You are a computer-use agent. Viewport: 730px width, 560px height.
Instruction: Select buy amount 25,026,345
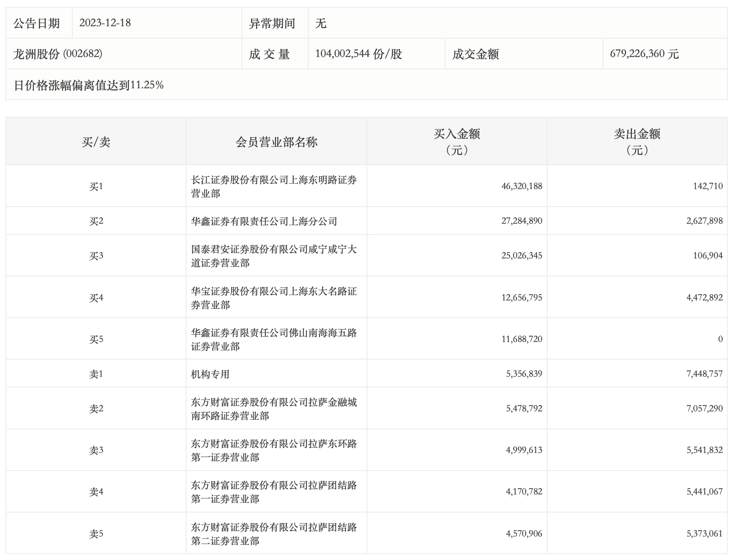point(522,256)
